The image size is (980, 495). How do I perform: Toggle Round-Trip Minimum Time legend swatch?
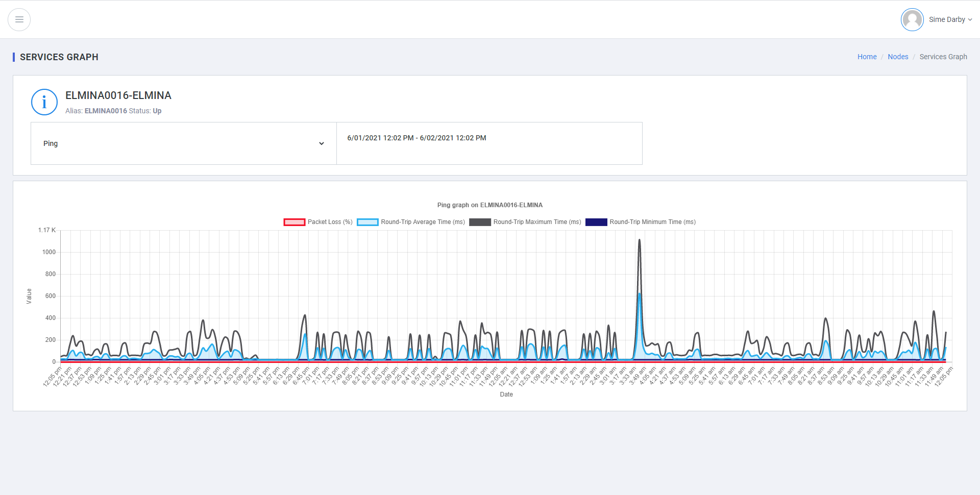596,222
